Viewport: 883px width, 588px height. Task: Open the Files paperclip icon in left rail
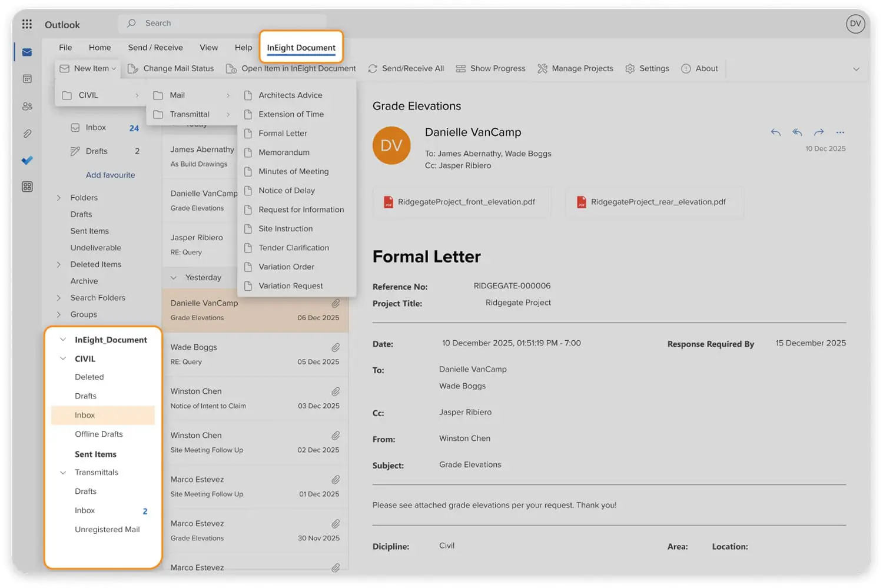(x=27, y=134)
